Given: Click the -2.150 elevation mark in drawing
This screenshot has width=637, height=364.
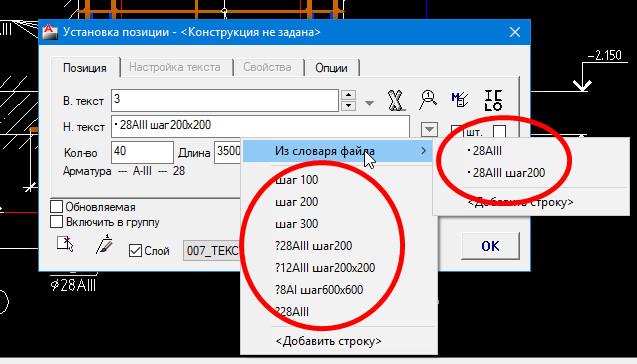Looking at the screenshot, I should [605, 55].
